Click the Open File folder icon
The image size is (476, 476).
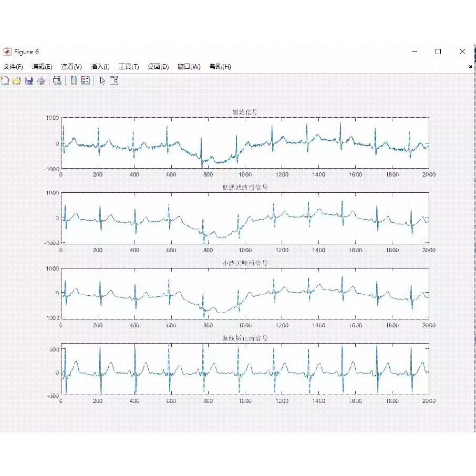[17, 81]
